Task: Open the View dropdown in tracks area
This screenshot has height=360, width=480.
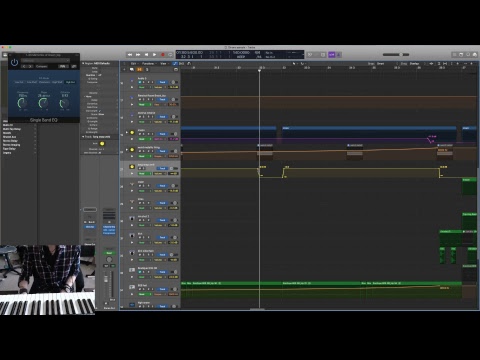Action: coord(164,63)
